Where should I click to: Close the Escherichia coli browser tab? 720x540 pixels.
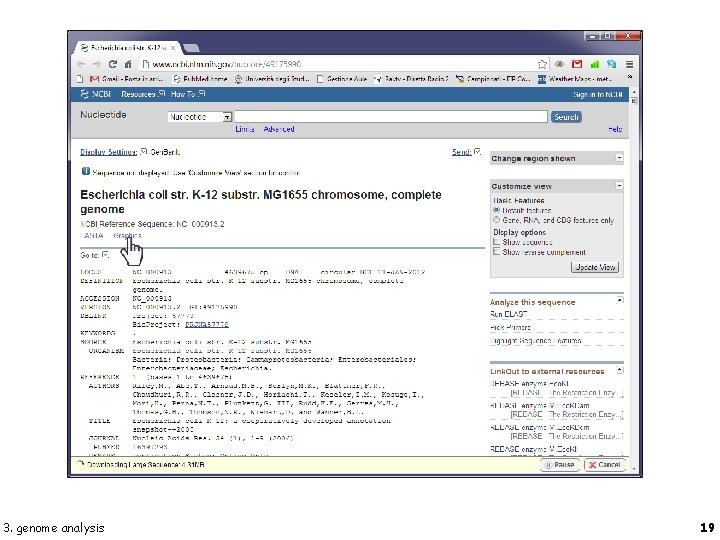coord(173,47)
